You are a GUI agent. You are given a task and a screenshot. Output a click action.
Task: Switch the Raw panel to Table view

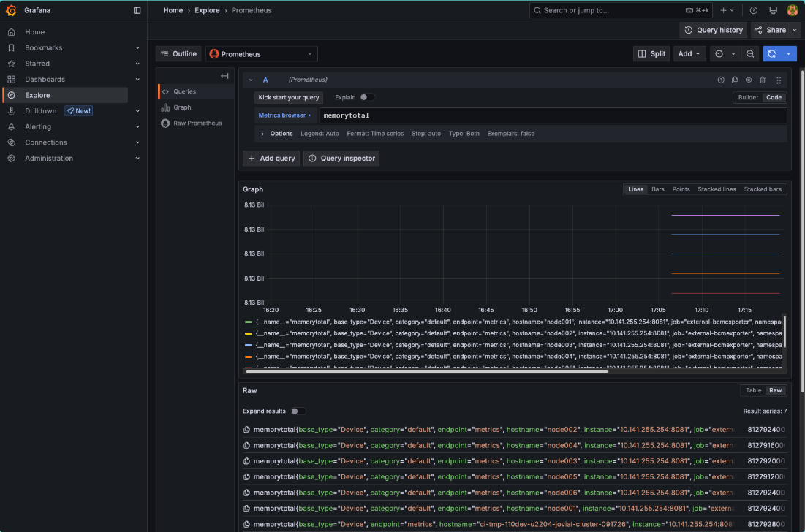point(754,389)
